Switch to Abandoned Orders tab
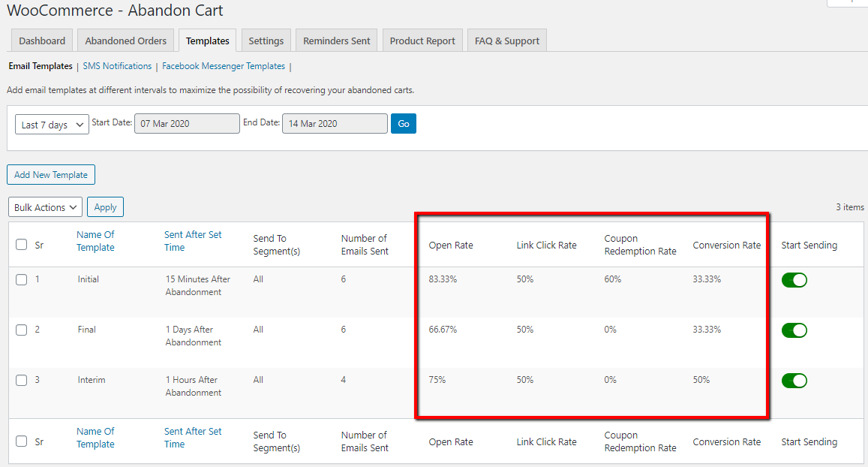Image resolution: width=868 pixels, height=467 pixels. pyautogui.click(x=125, y=41)
